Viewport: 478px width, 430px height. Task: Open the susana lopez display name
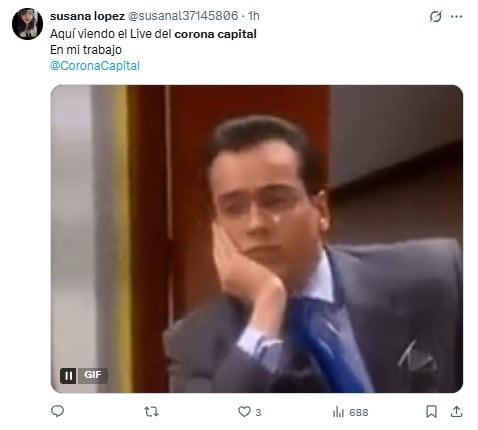(x=87, y=16)
